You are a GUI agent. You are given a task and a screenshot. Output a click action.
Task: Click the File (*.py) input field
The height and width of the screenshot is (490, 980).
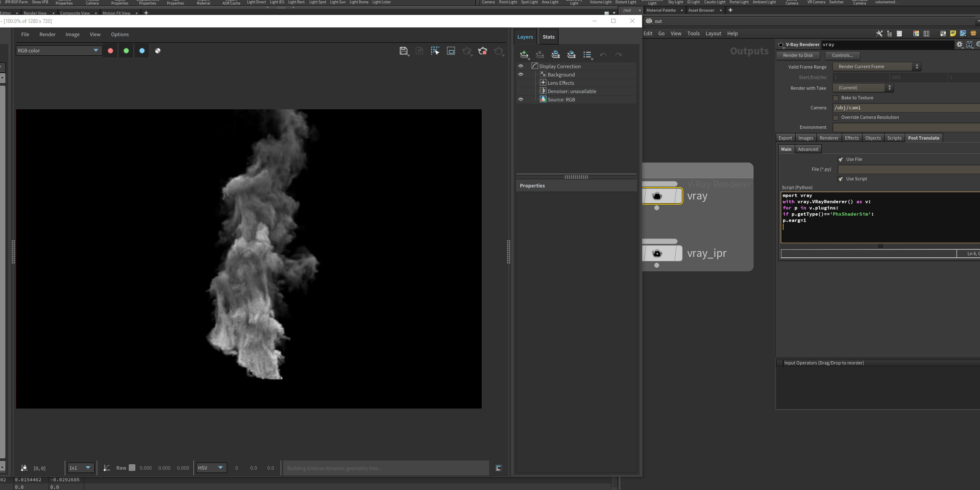click(x=909, y=170)
